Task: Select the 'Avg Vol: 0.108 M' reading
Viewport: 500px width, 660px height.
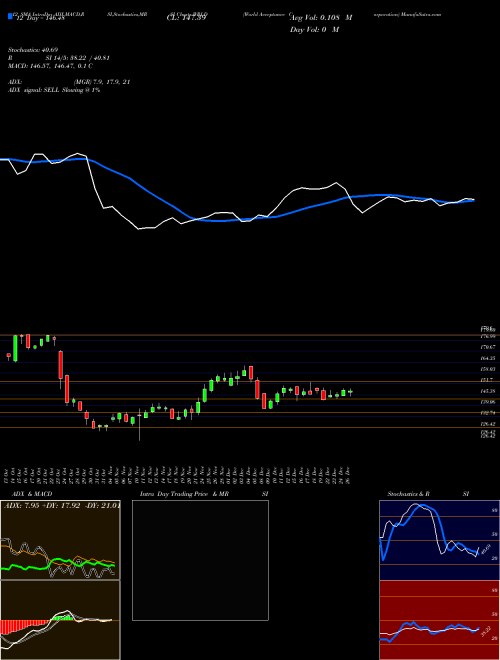Action: pyautogui.click(x=321, y=18)
